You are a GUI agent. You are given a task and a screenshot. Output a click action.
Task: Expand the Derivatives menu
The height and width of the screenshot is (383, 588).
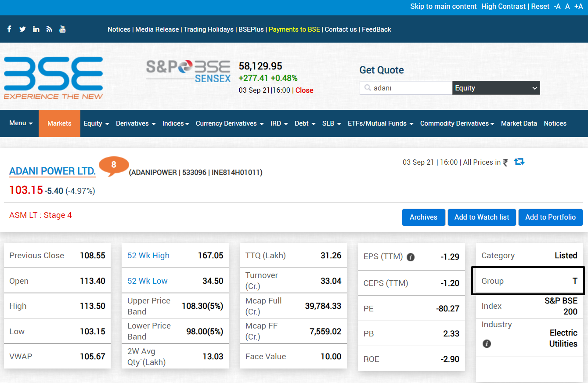(x=136, y=123)
